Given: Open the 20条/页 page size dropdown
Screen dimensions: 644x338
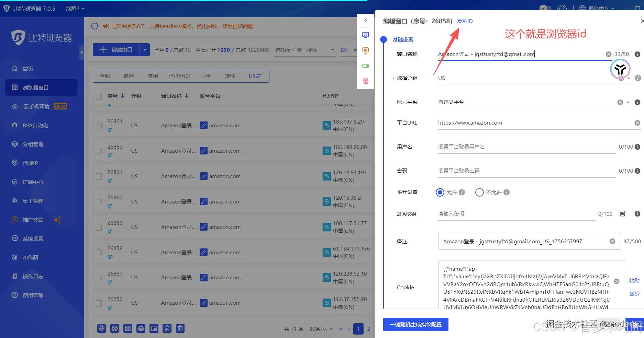Looking at the screenshot, I should pos(320,328).
